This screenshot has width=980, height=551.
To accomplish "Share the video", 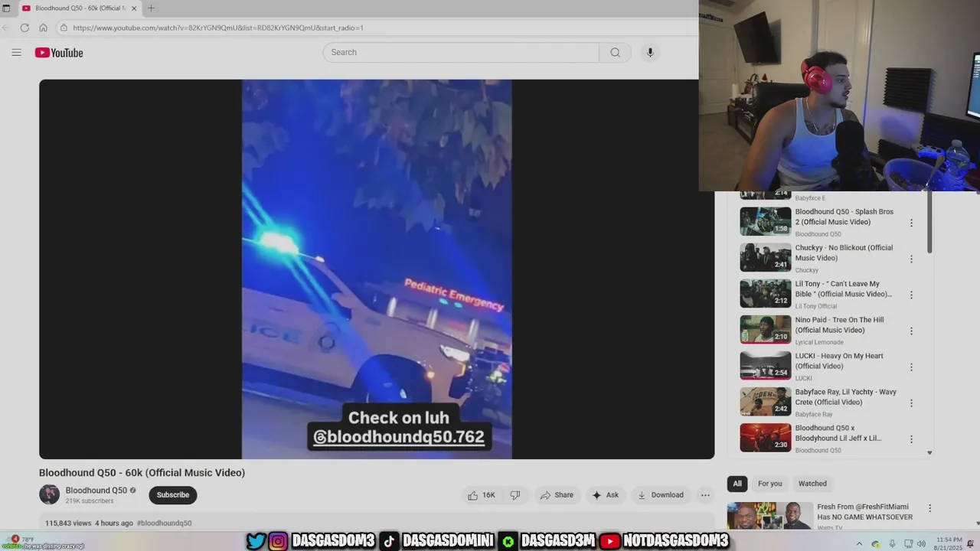I will coord(557,495).
